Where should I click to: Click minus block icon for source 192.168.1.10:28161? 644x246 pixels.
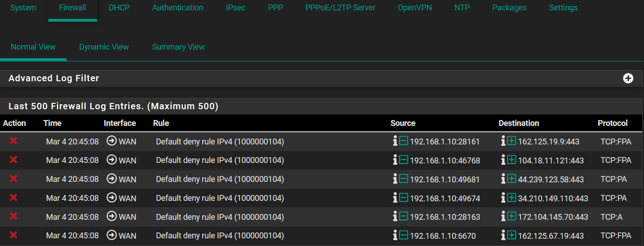point(403,141)
